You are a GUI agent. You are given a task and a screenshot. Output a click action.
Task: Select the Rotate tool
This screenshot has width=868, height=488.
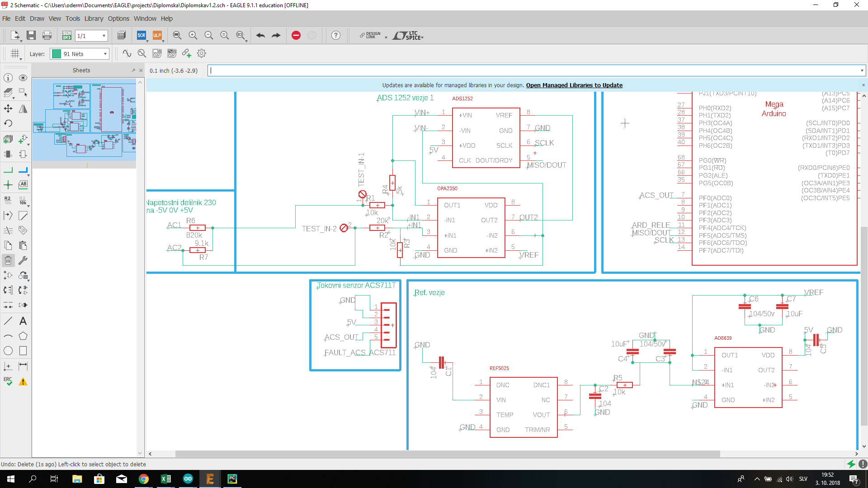(x=8, y=123)
